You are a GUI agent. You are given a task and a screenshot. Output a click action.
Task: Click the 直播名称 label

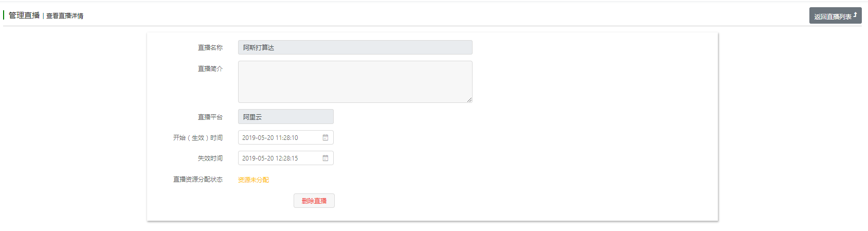pos(210,47)
